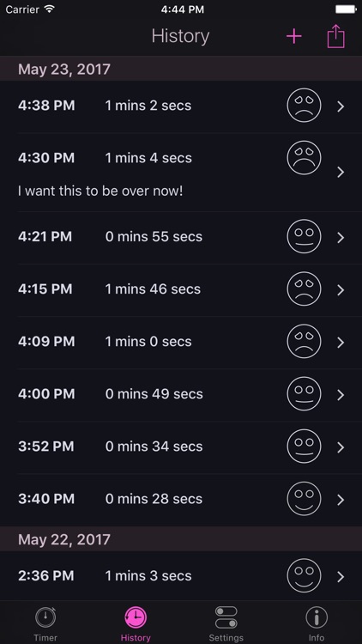Tap the neutral face on 4:21 PM entry
The image size is (362, 644).
click(304, 236)
